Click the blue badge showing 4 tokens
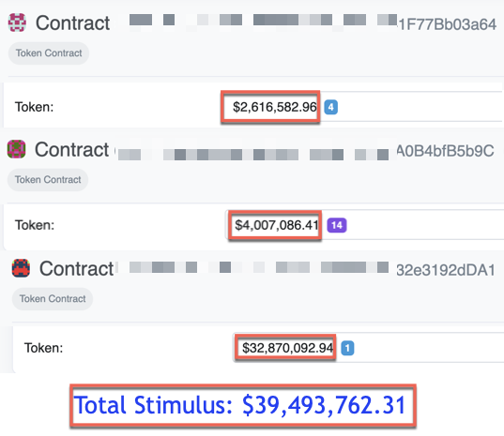The width and height of the screenshot is (504, 436). [330, 107]
